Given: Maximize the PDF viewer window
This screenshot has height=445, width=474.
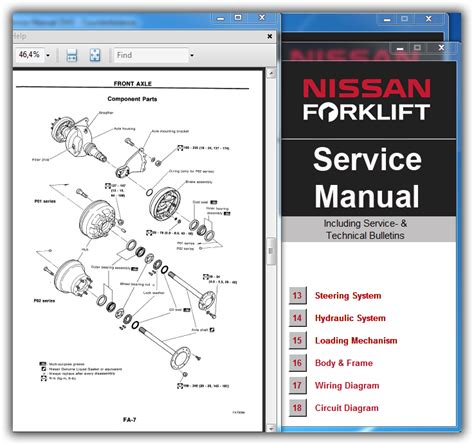Looking at the screenshot, I should point(238,18).
